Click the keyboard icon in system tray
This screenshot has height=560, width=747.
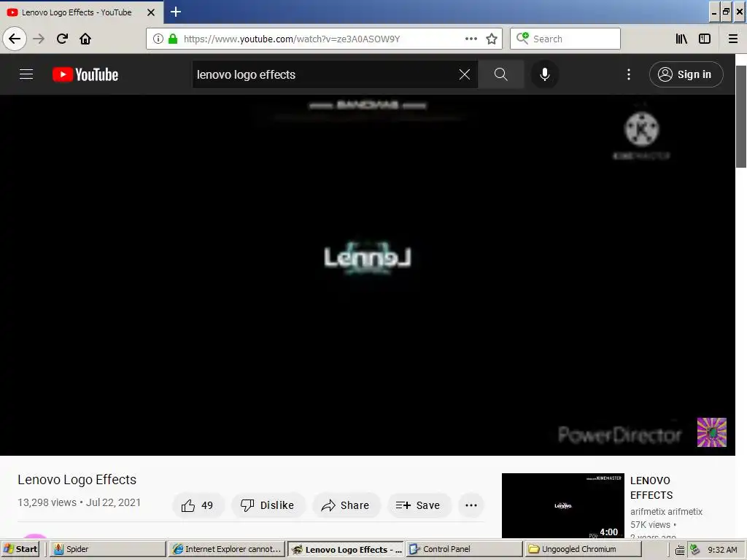tap(680, 550)
